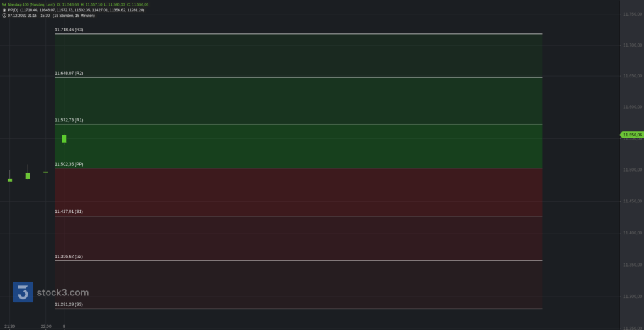Click the S3 support line label
The height and width of the screenshot is (330, 644).
69,304
